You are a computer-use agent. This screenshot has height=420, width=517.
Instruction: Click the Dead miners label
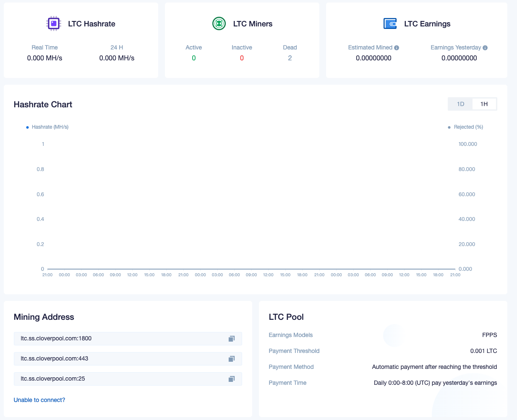pos(290,47)
